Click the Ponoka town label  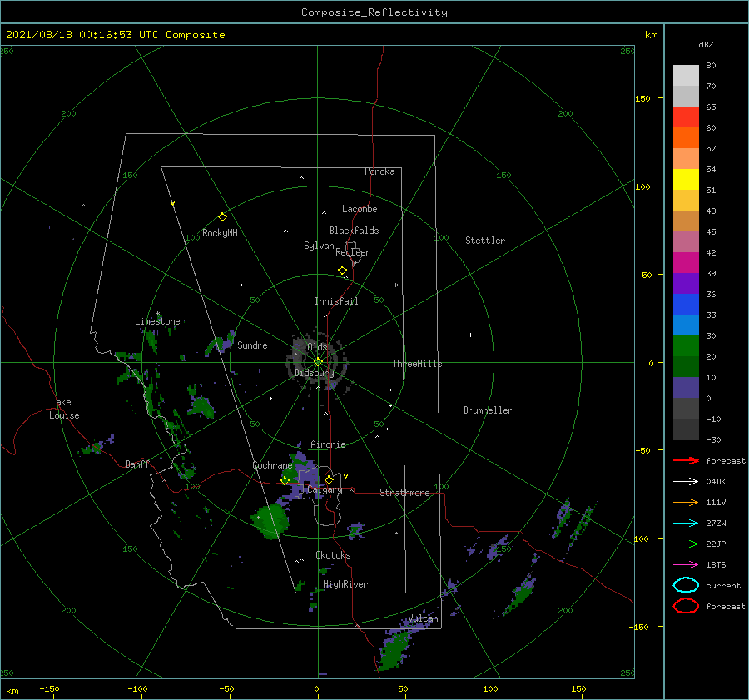tap(379, 171)
